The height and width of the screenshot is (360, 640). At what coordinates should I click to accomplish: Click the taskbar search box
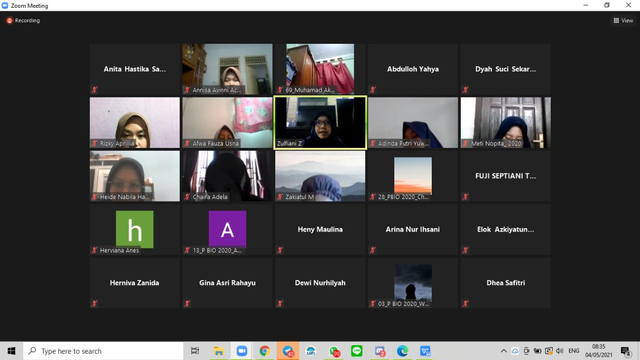click(x=103, y=351)
